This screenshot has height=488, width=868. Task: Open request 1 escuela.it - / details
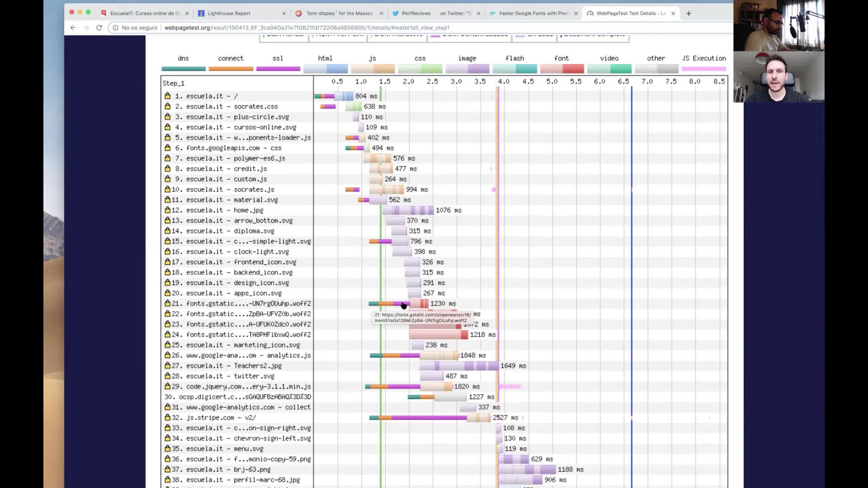pos(206,96)
